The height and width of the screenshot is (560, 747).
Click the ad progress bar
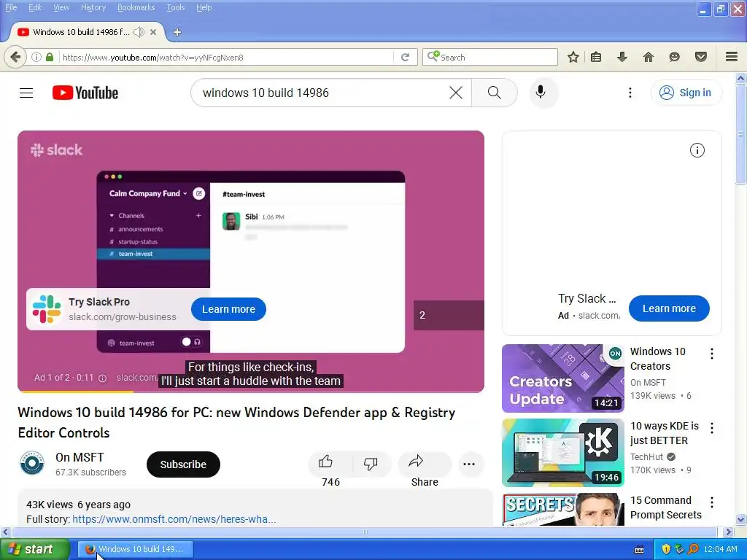[251, 392]
